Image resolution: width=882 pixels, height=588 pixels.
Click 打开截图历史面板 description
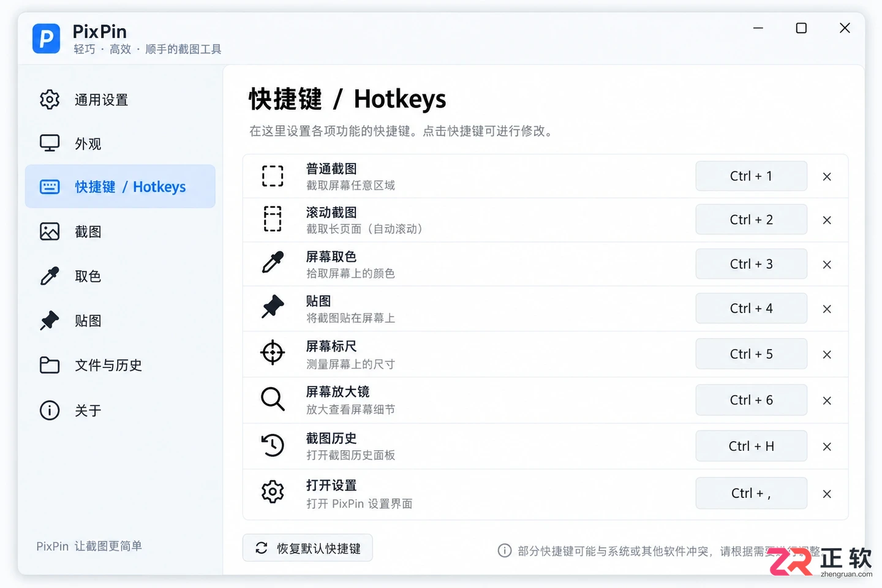[350, 455]
